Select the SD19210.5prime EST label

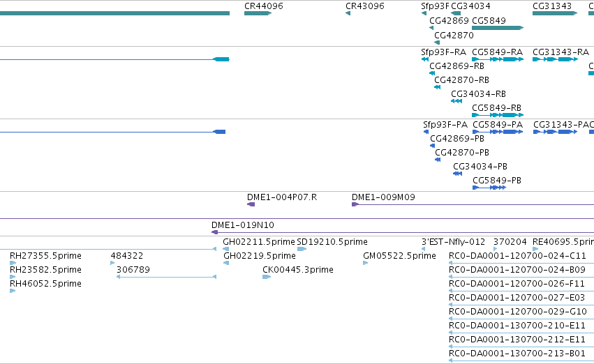(332, 242)
